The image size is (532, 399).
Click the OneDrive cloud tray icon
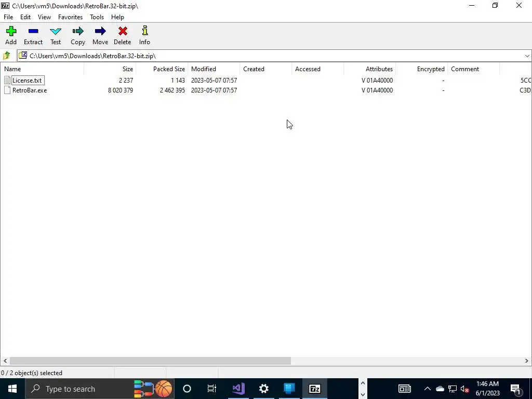(440, 389)
